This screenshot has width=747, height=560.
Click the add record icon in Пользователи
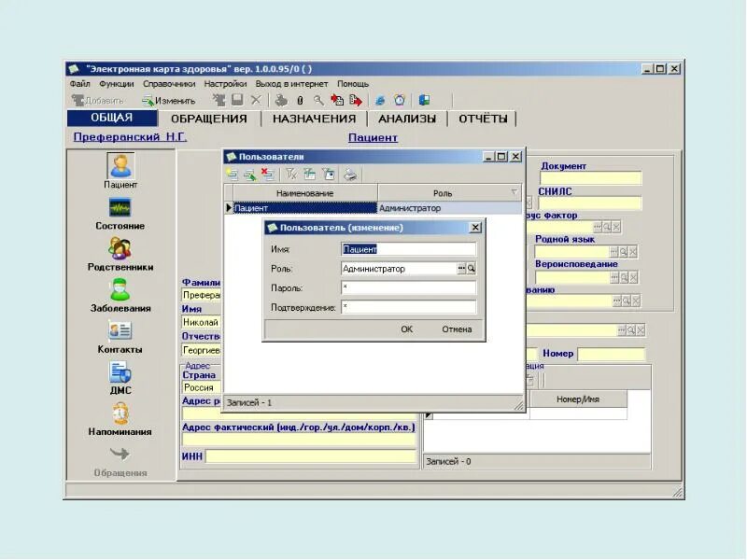click(232, 175)
